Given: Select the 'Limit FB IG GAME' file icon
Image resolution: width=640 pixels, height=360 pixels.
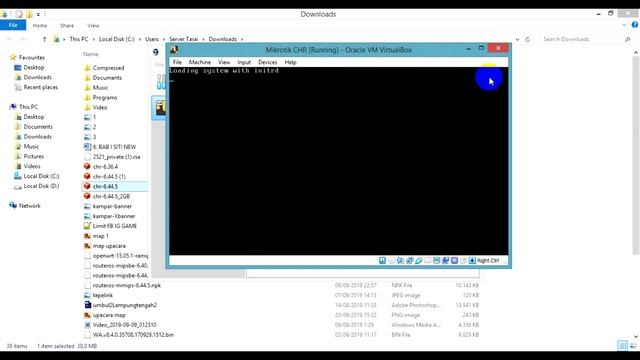Looking at the screenshot, I should [x=87, y=226].
